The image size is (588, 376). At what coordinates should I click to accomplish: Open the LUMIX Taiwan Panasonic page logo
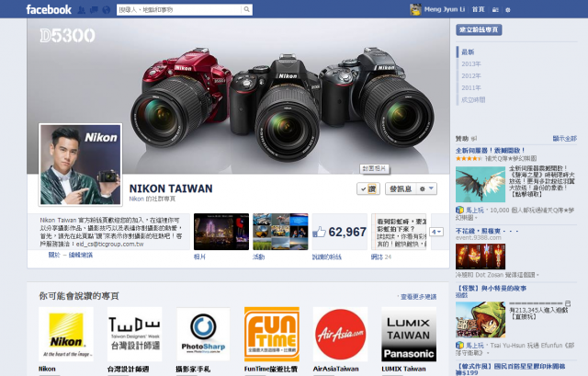click(409, 335)
